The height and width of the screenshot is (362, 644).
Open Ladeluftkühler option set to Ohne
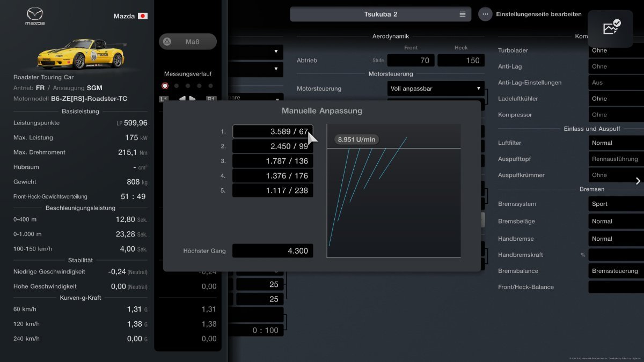616,99
